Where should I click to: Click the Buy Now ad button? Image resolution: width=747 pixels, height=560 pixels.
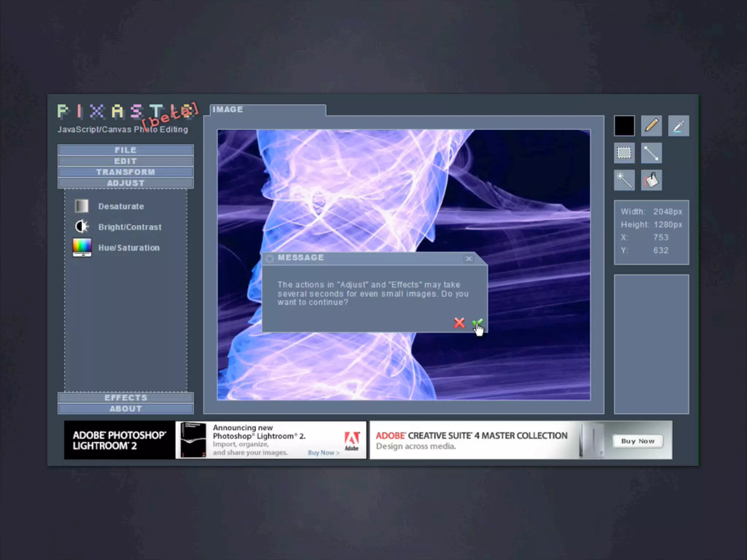pyautogui.click(x=638, y=441)
